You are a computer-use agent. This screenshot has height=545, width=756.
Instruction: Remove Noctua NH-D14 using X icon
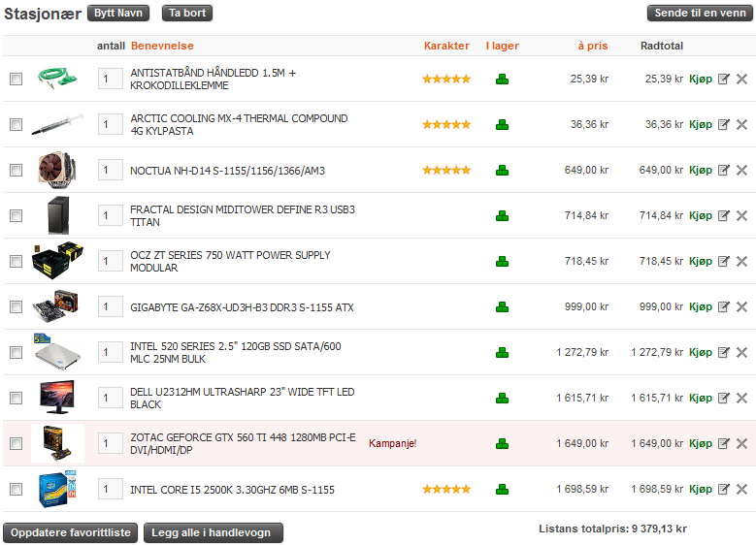click(742, 170)
